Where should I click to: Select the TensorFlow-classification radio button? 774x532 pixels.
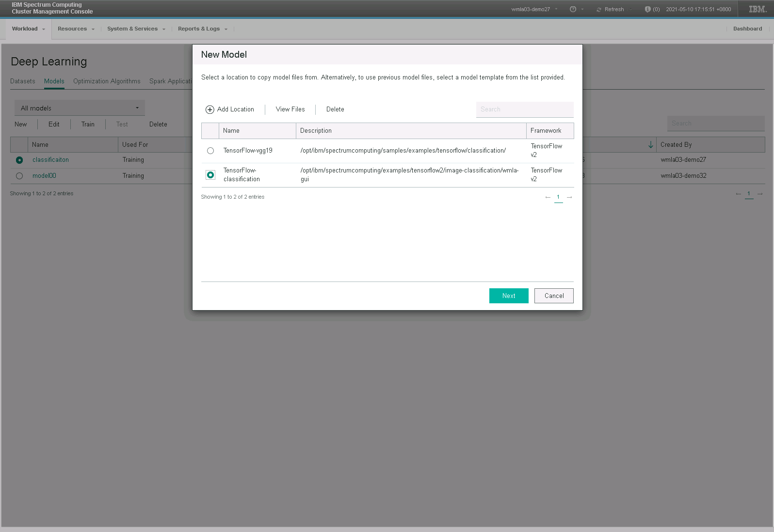point(210,175)
